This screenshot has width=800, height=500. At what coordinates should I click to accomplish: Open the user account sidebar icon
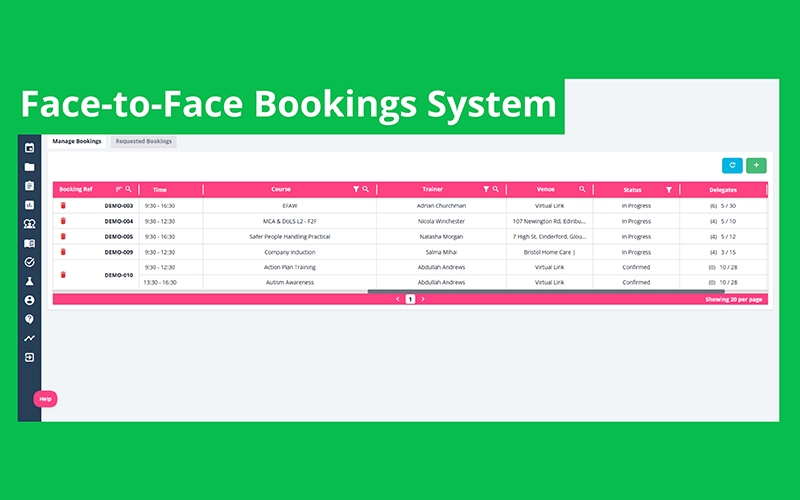(x=30, y=301)
